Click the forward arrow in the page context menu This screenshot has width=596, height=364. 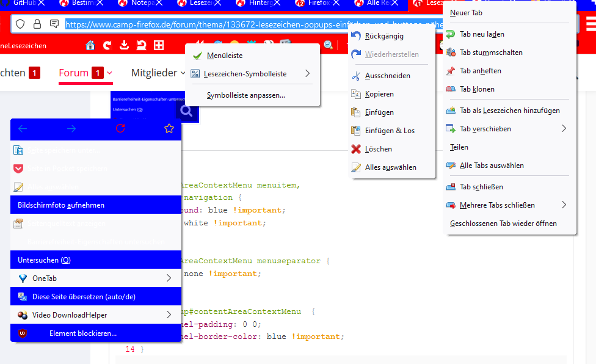coord(71,129)
